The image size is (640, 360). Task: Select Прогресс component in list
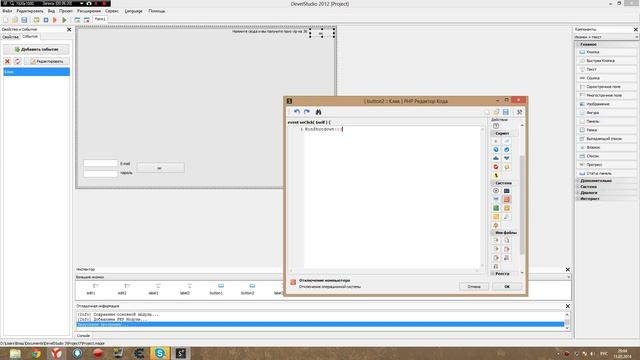click(x=606, y=164)
